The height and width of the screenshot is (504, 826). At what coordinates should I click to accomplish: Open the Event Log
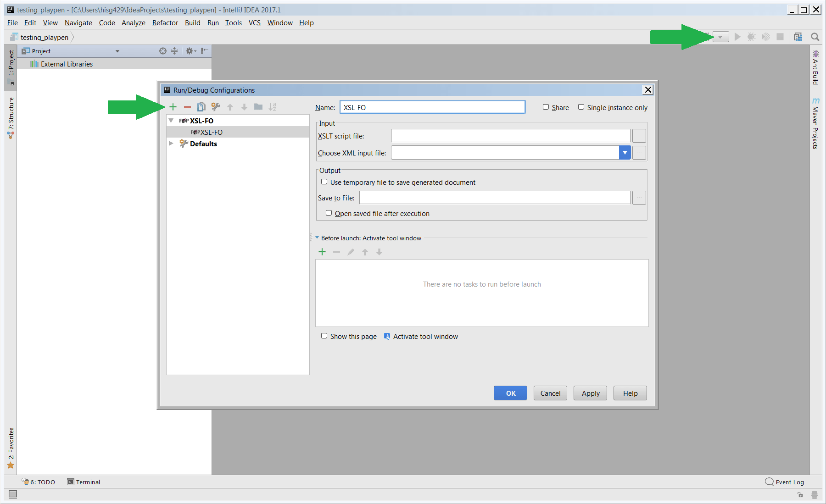coord(785,482)
